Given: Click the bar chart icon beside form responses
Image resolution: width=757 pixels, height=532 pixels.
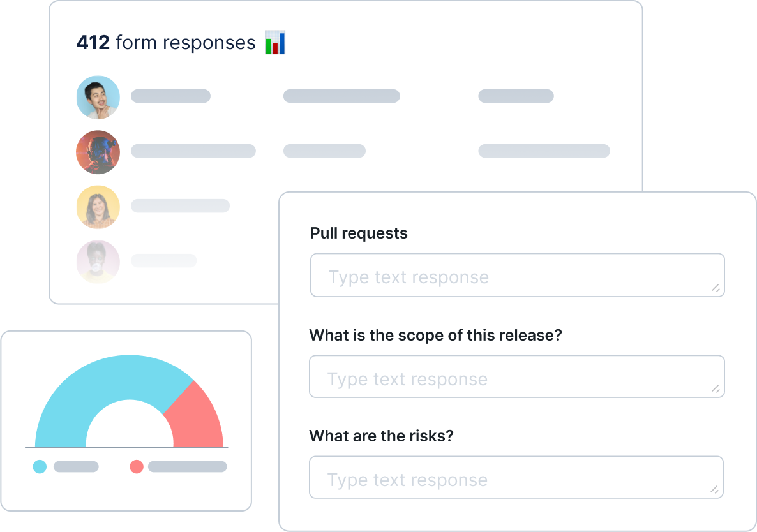Looking at the screenshot, I should pos(274,42).
